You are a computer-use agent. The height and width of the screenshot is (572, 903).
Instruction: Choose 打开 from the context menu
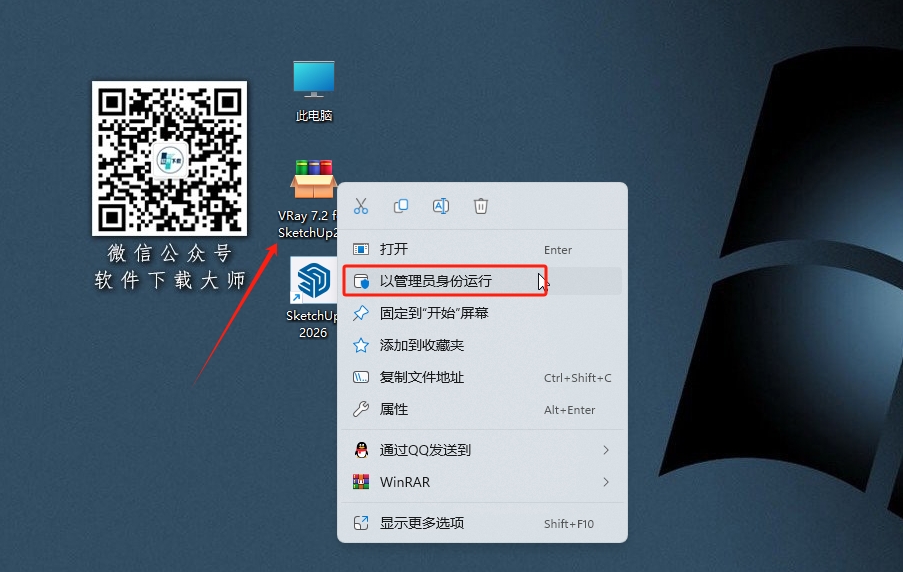point(482,249)
